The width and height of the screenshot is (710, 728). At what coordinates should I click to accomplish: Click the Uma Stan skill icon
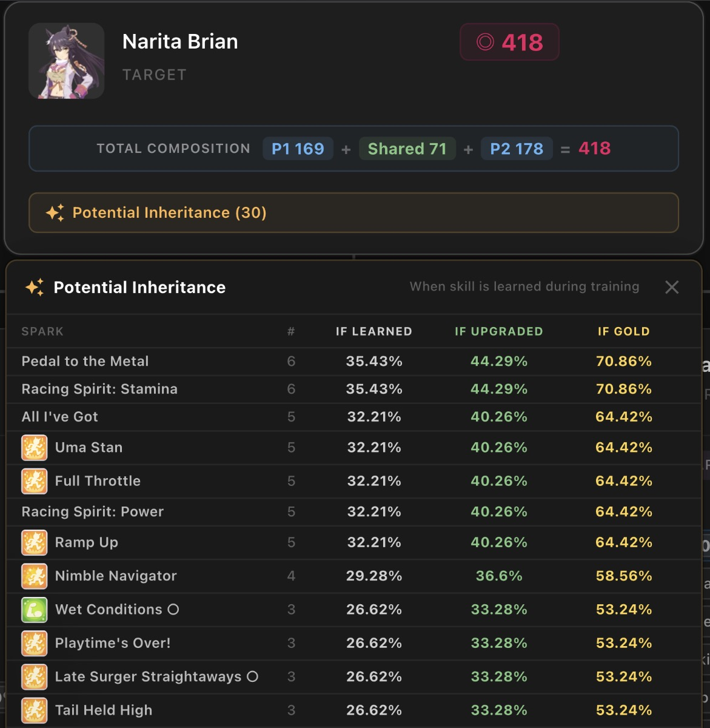pos(35,448)
